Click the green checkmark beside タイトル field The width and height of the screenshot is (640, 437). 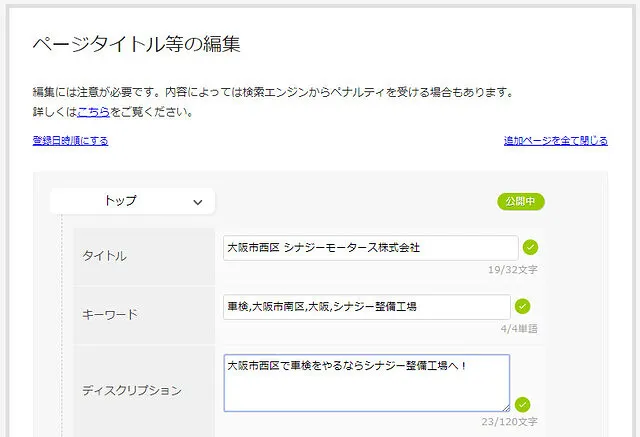click(x=530, y=247)
